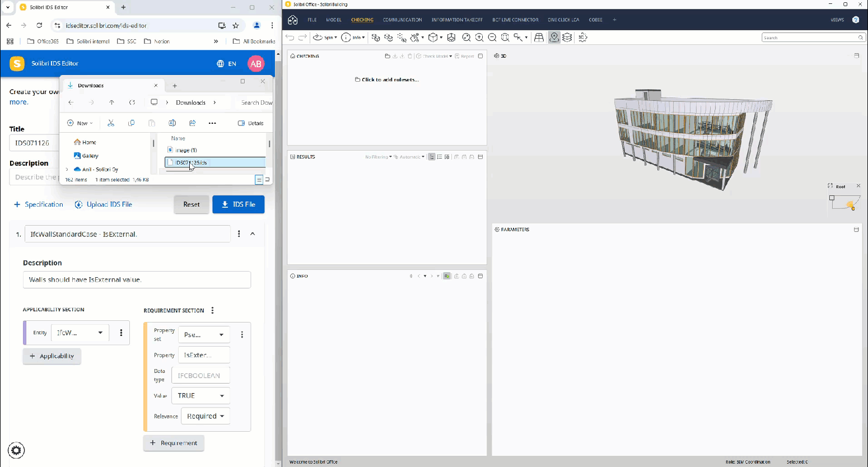Open the INFORMATION TAKEOFF tab
This screenshot has height=467, width=868.
click(x=457, y=20)
